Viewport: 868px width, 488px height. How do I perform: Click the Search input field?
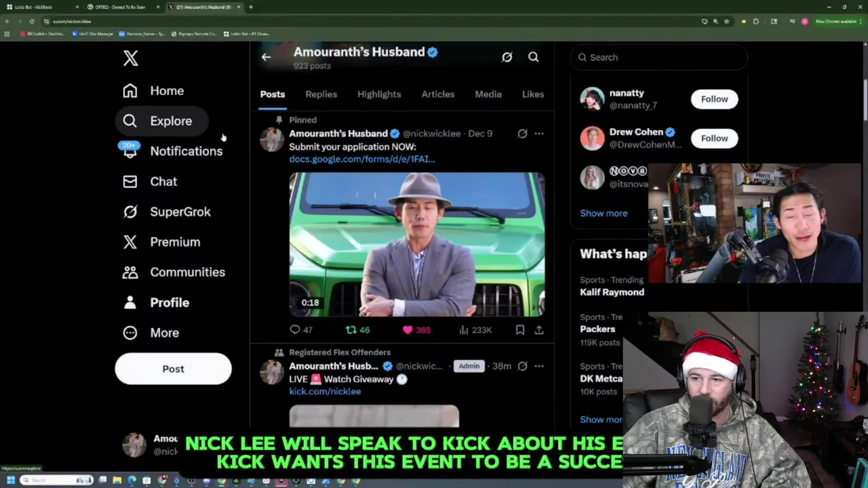pyautogui.click(x=658, y=58)
